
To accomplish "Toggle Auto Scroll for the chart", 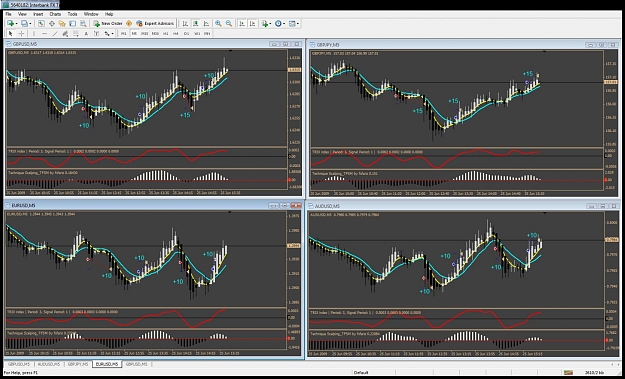I will [242, 24].
